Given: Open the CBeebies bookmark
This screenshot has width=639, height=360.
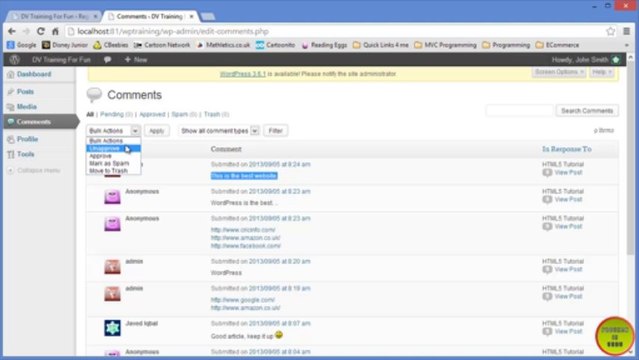Looking at the screenshot, I should click(110, 45).
